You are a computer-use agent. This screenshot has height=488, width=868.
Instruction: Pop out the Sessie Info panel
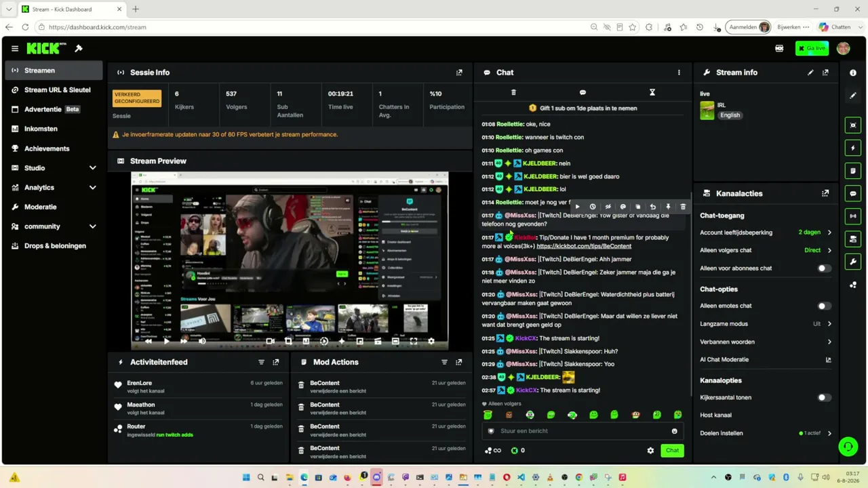(459, 73)
